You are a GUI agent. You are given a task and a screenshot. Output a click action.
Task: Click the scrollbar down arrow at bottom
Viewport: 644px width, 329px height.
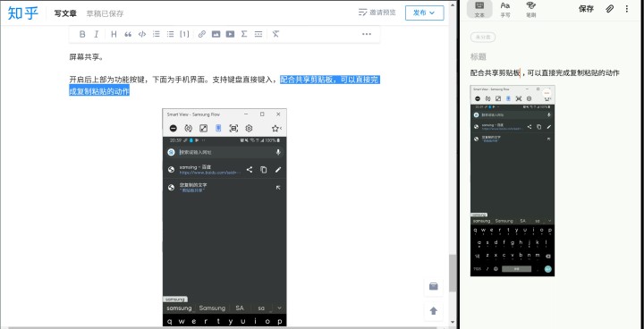[453, 323]
